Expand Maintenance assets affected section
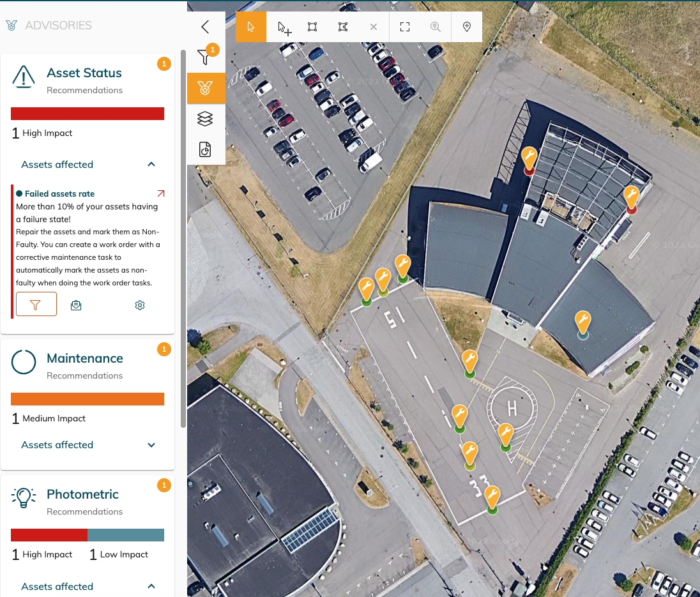The width and height of the screenshot is (700, 597). [151, 445]
